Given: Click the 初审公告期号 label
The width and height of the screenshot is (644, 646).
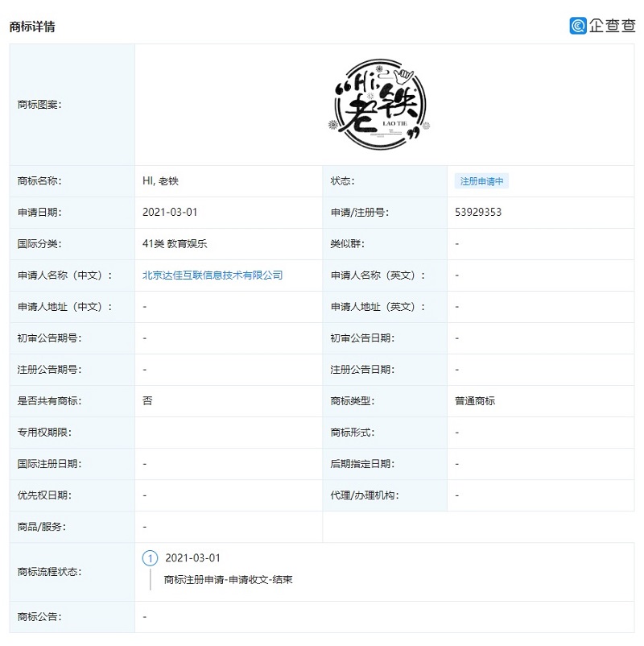Looking at the screenshot, I should 49,338.
